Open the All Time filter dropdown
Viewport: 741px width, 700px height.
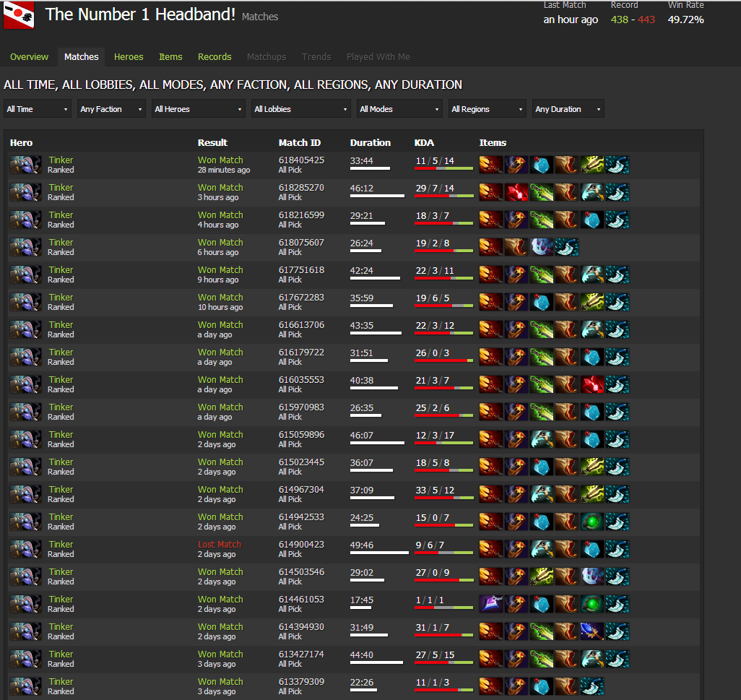coord(38,109)
